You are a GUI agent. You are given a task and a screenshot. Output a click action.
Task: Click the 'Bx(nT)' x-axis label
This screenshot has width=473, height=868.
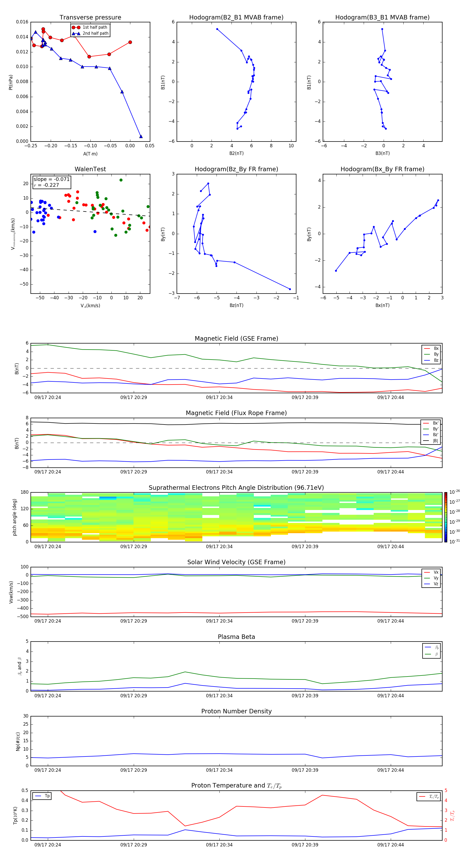[x=382, y=305]
